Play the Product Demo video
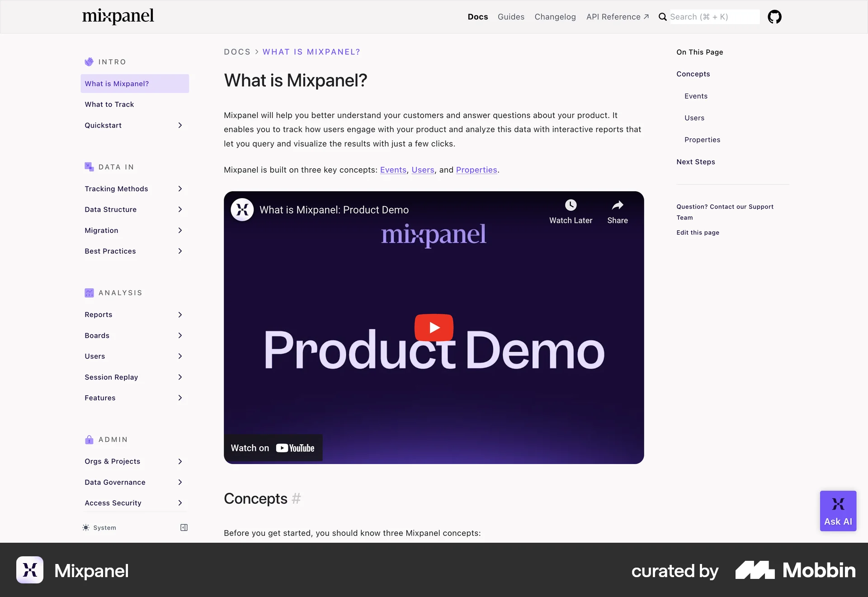The height and width of the screenshot is (597, 868). 434,327
